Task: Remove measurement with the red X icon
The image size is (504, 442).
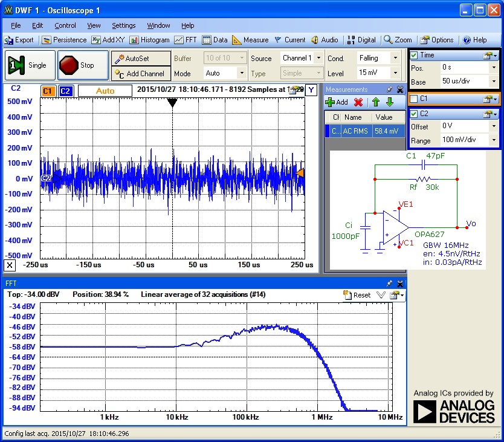Action: [x=358, y=102]
